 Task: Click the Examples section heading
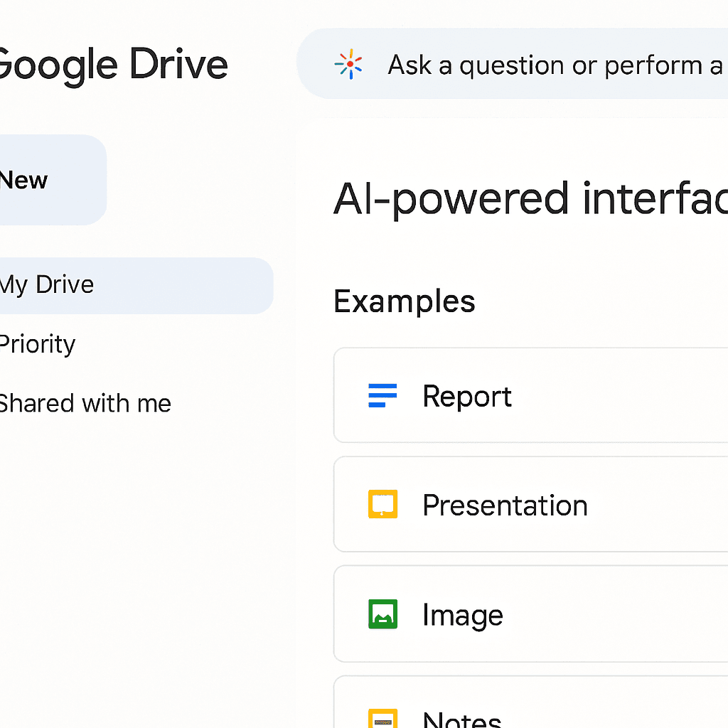tap(404, 301)
